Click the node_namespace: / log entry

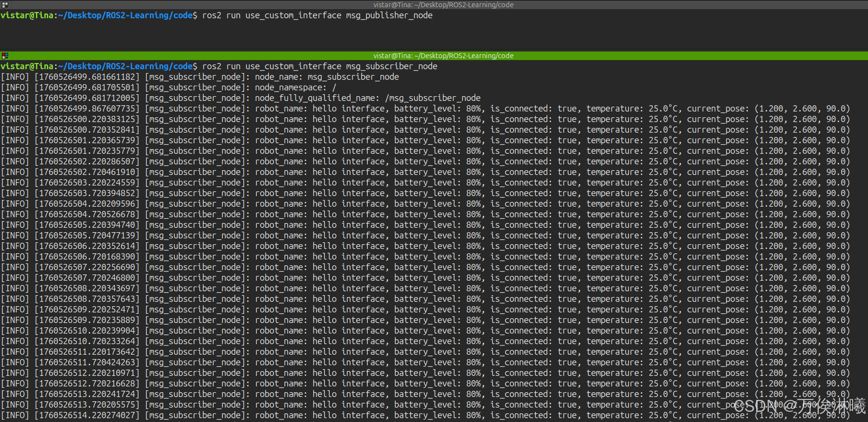[x=296, y=87]
